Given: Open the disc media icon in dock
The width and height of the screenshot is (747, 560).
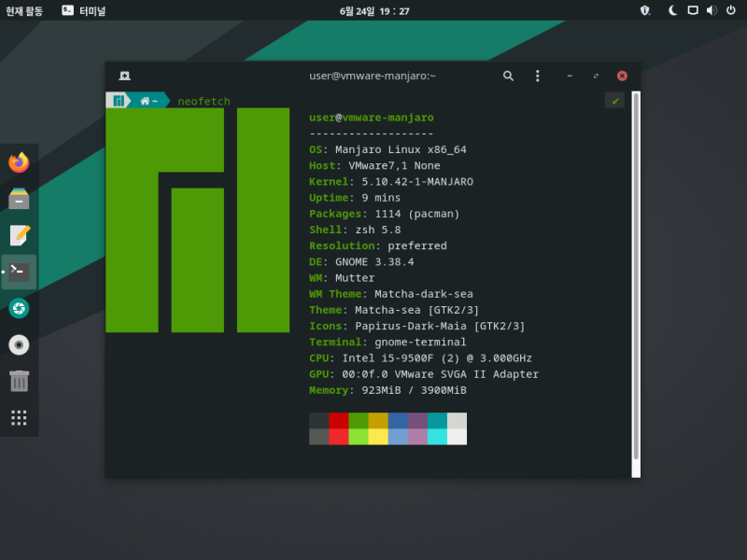Looking at the screenshot, I should (19, 344).
